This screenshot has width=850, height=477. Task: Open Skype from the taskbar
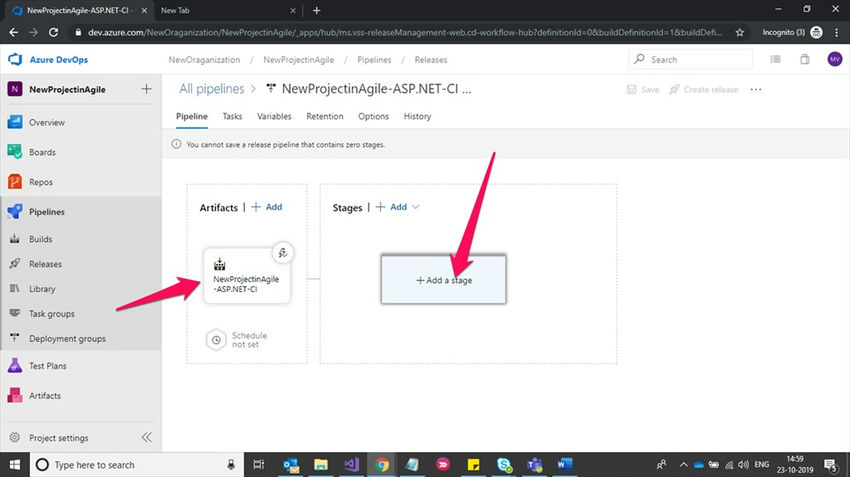(504, 465)
